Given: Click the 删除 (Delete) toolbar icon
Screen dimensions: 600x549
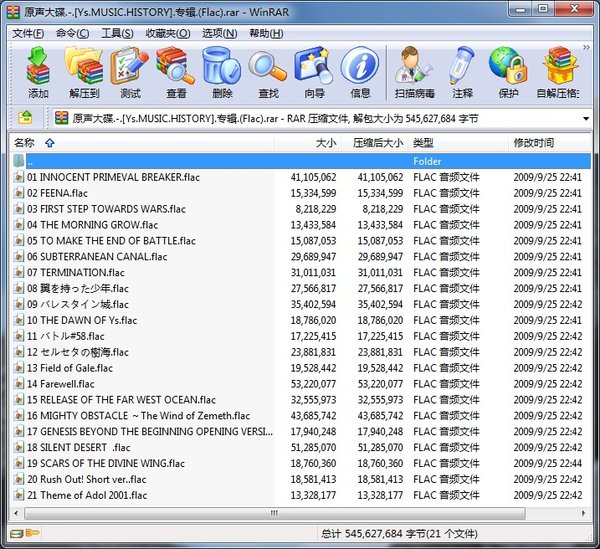Looking at the screenshot, I should (x=222, y=66).
